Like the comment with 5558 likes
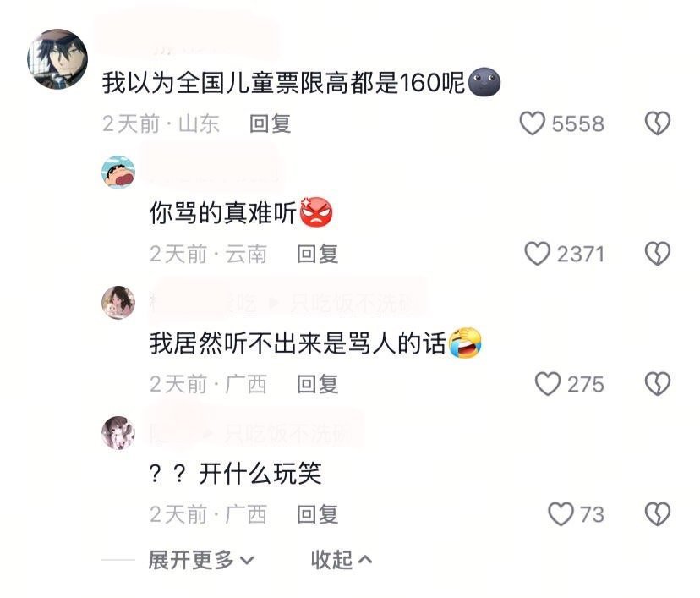The image size is (700, 598). click(532, 123)
